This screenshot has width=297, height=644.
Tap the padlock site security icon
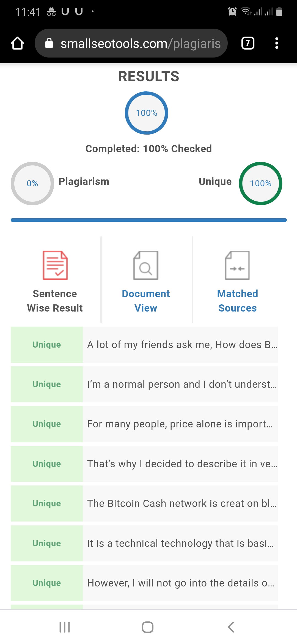pos(49,43)
